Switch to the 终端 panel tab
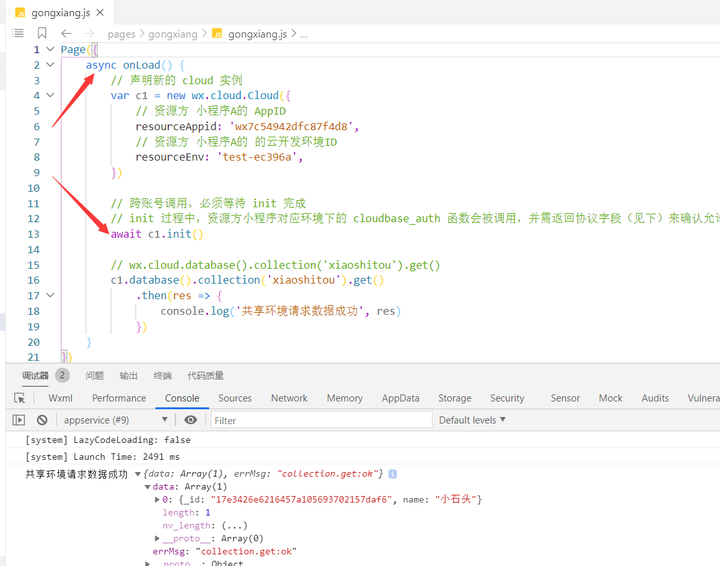The height and width of the screenshot is (566, 720). [x=163, y=375]
